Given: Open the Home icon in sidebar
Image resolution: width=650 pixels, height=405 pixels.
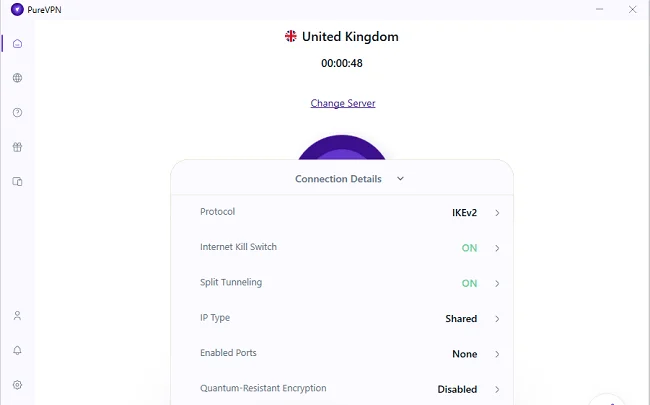Looking at the screenshot, I should [x=17, y=44].
